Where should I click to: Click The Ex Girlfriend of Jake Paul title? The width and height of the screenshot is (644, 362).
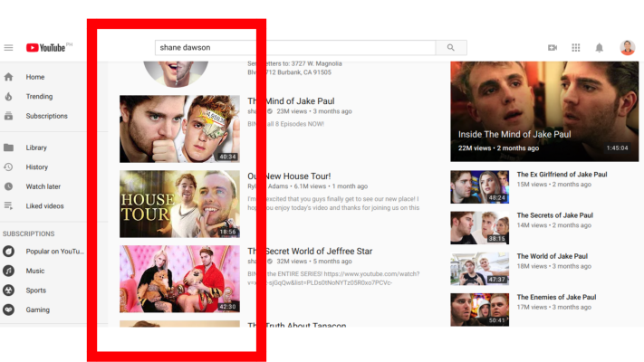pyautogui.click(x=562, y=175)
